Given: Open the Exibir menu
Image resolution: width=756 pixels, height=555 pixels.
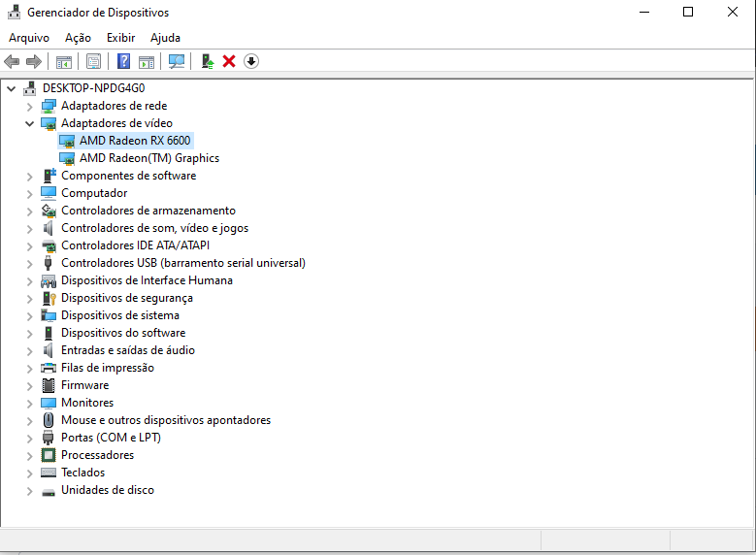Looking at the screenshot, I should (121, 38).
